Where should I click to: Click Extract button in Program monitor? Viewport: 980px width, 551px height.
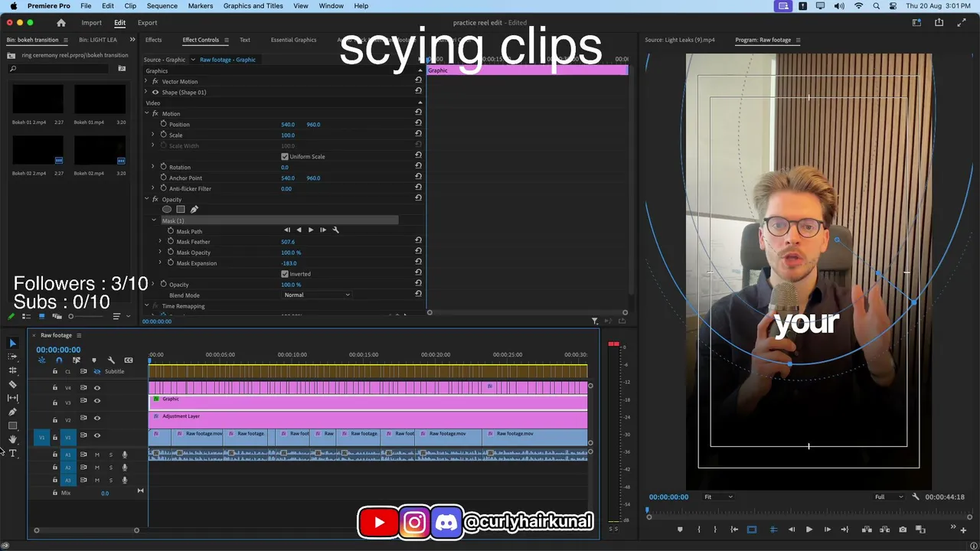coord(884,530)
